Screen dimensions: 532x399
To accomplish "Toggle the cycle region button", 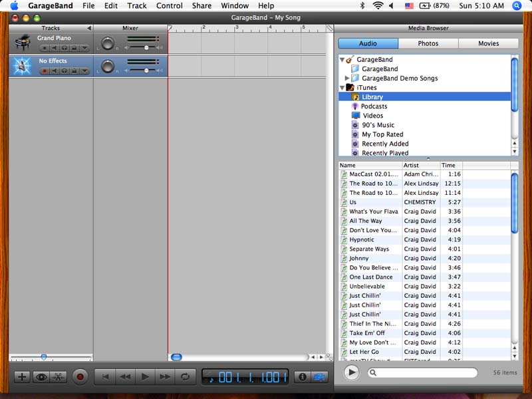I will pyautogui.click(x=185, y=377).
